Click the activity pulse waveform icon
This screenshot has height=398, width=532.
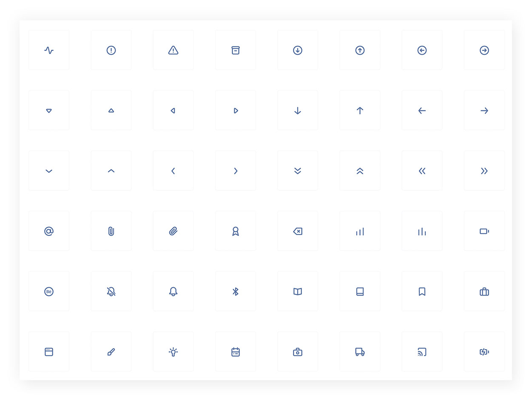(49, 50)
